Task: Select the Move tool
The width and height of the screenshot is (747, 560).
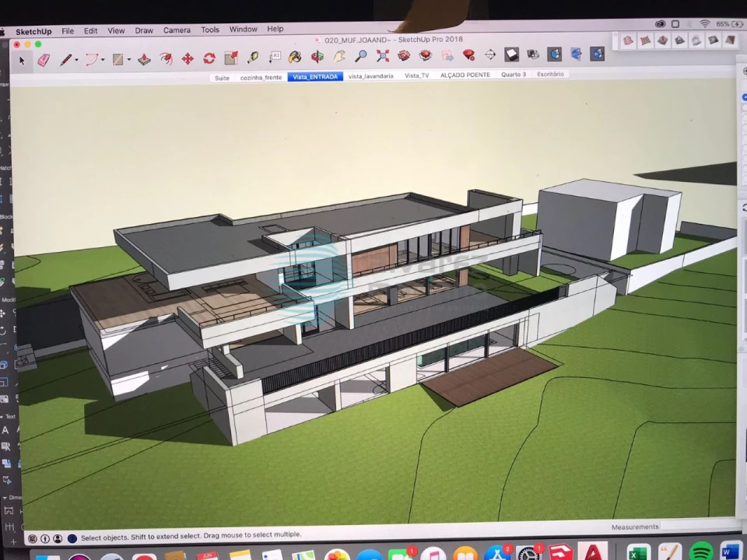Action: point(188,58)
